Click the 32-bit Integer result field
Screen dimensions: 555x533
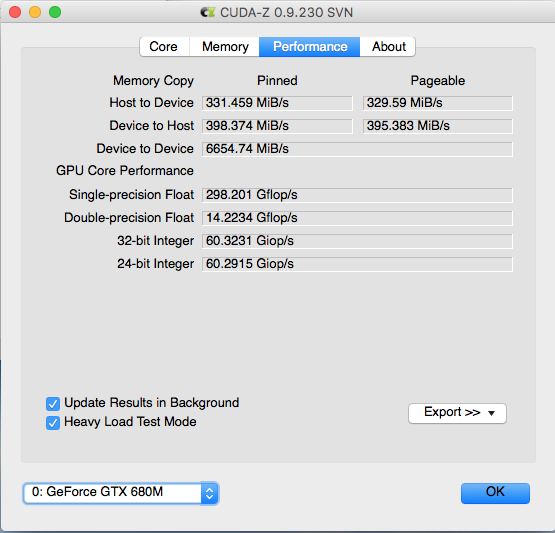click(x=357, y=241)
